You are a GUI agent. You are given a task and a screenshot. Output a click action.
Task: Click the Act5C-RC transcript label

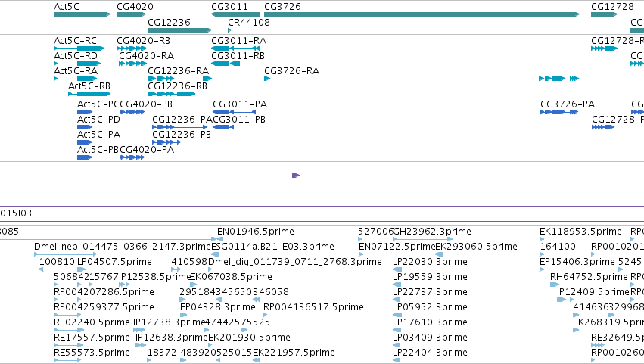point(75,41)
